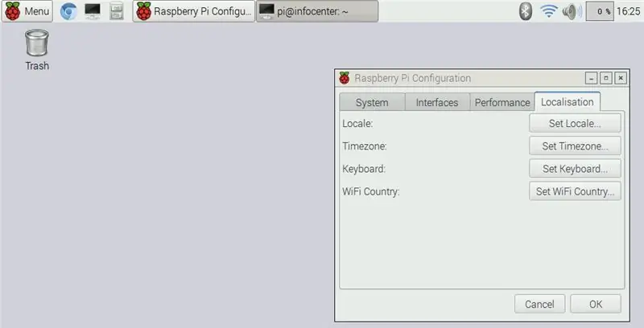Switch to the Interfaces tab
The height and width of the screenshot is (328, 644).
[437, 102]
